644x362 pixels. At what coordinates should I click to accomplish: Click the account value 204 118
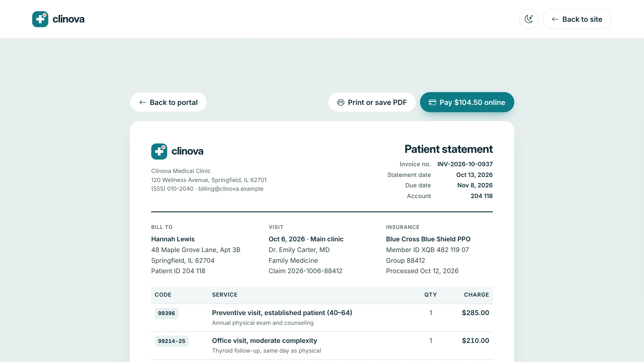[x=482, y=196]
